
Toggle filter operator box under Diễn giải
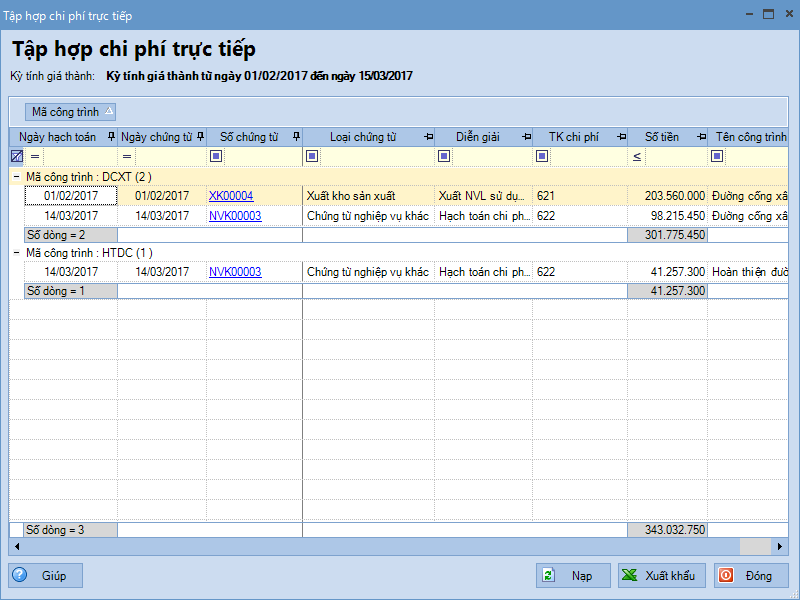444,156
